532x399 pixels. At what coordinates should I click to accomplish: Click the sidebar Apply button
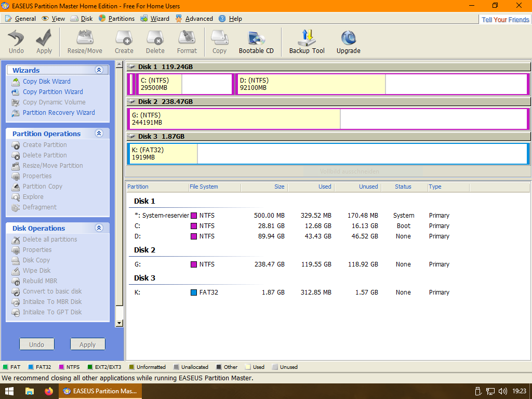[x=87, y=344]
